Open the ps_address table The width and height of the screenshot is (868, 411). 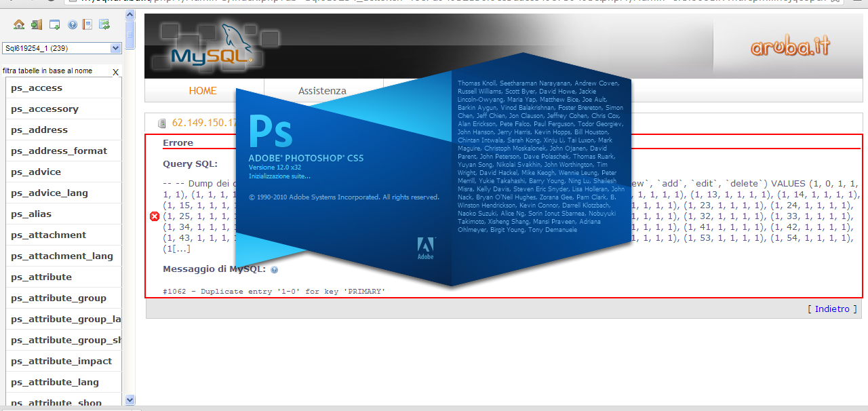pos(39,130)
